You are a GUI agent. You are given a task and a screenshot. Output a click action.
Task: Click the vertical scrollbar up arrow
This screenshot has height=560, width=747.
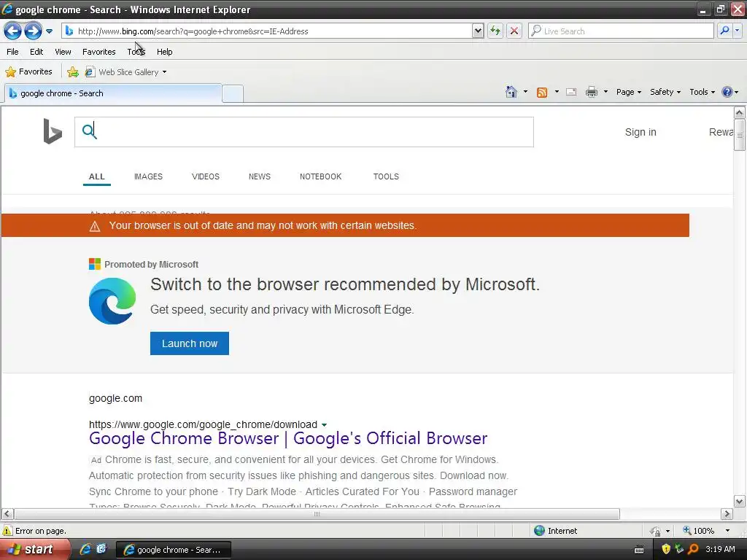(x=740, y=112)
